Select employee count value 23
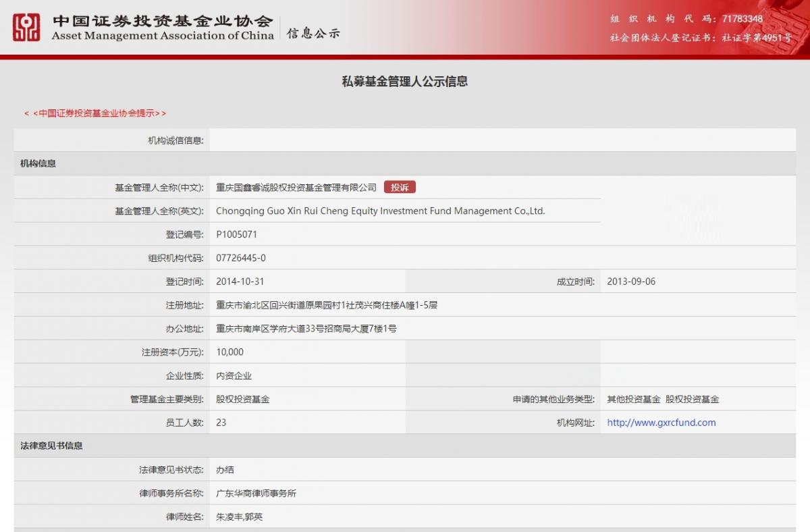Screen dimensions: 810x532 coord(221,423)
